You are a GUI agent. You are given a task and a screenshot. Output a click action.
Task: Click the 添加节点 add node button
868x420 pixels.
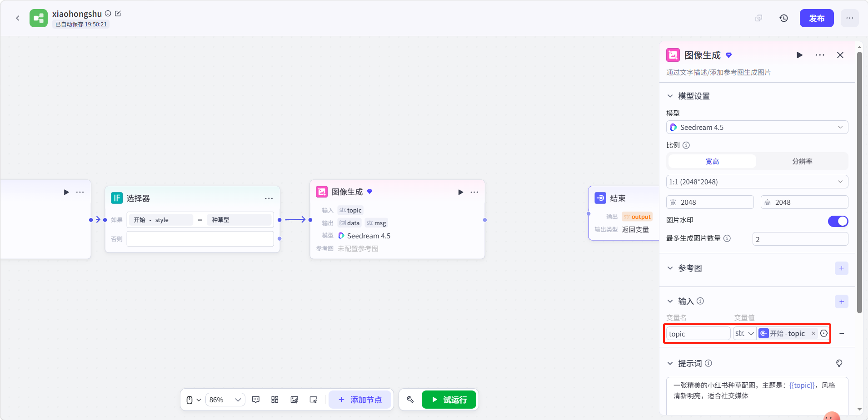360,400
